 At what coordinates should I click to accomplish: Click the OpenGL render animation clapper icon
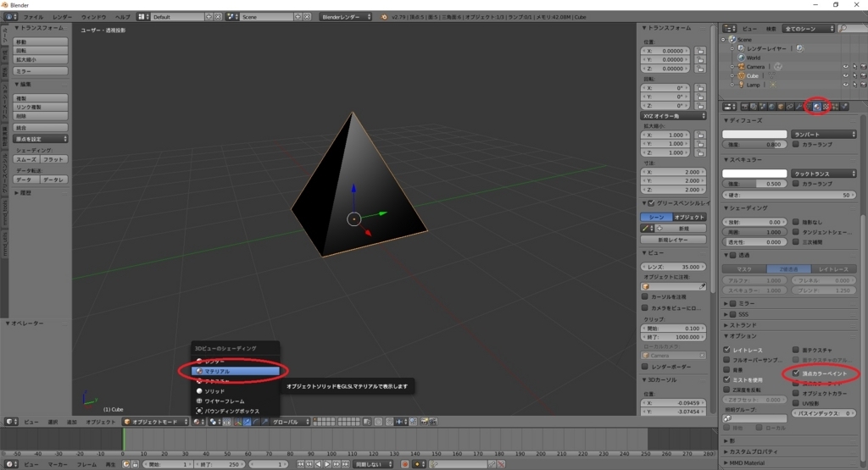point(432,422)
